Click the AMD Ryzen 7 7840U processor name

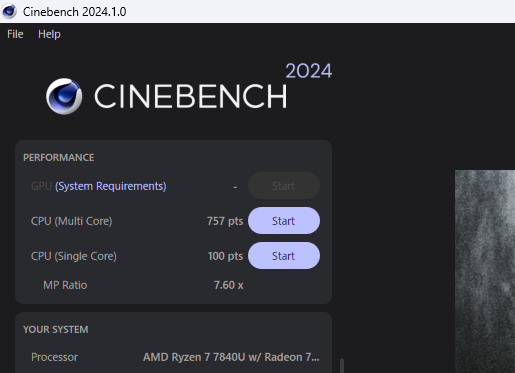pyautogui.click(x=231, y=357)
